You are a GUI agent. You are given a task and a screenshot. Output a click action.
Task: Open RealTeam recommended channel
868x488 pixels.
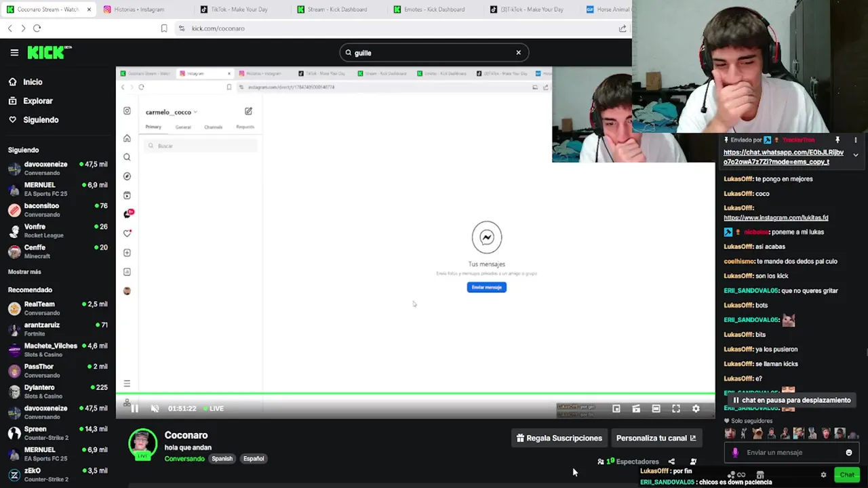tap(58, 308)
